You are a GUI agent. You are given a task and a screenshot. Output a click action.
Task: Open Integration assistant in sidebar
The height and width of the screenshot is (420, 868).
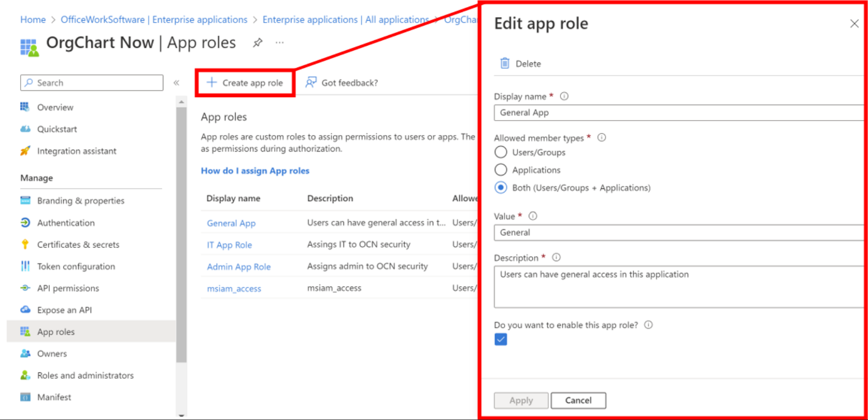pyautogui.click(x=76, y=151)
